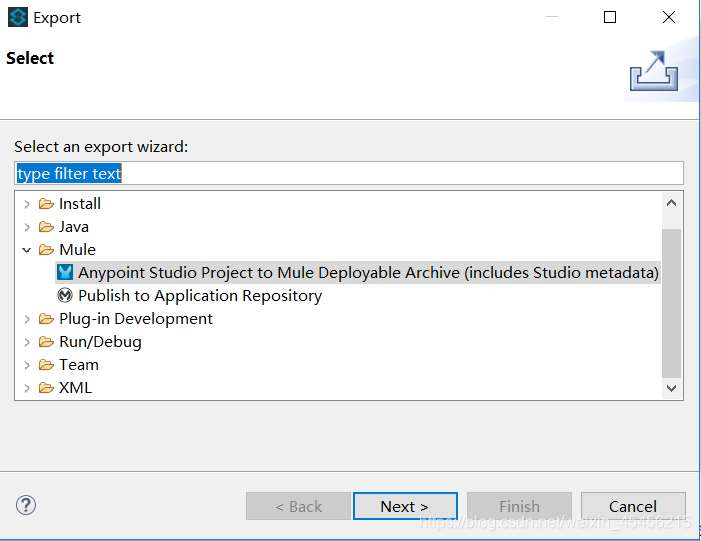Select Publish to Application Repository
The height and width of the screenshot is (541, 701).
[200, 296]
